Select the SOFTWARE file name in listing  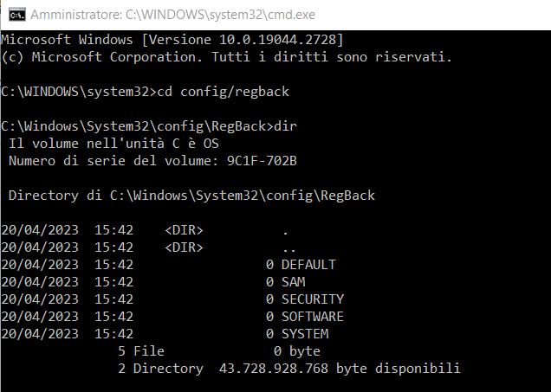click(313, 317)
